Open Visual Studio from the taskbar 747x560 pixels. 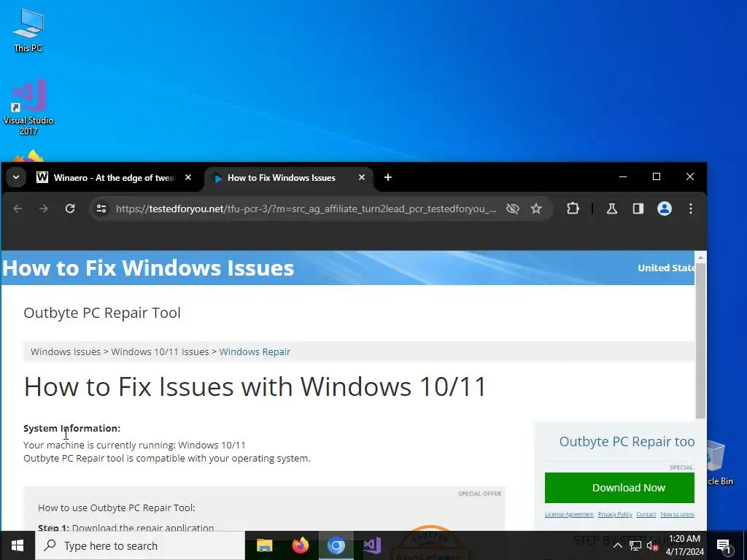(372, 545)
